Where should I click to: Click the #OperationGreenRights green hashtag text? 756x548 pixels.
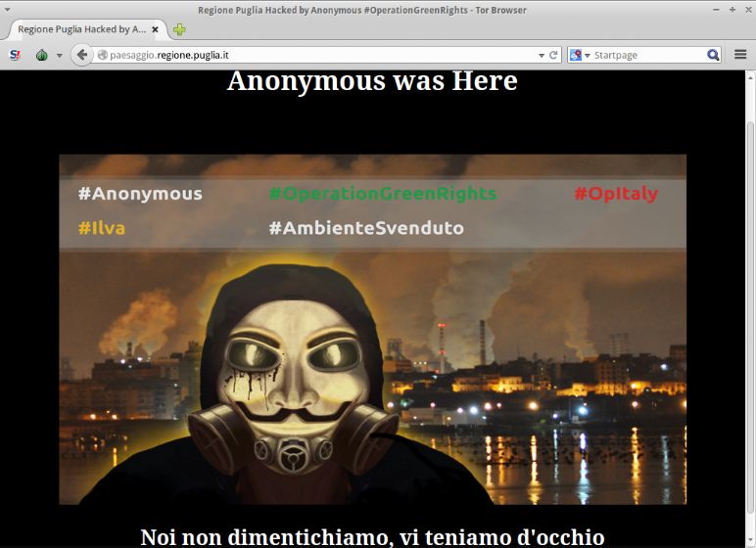[x=383, y=194]
